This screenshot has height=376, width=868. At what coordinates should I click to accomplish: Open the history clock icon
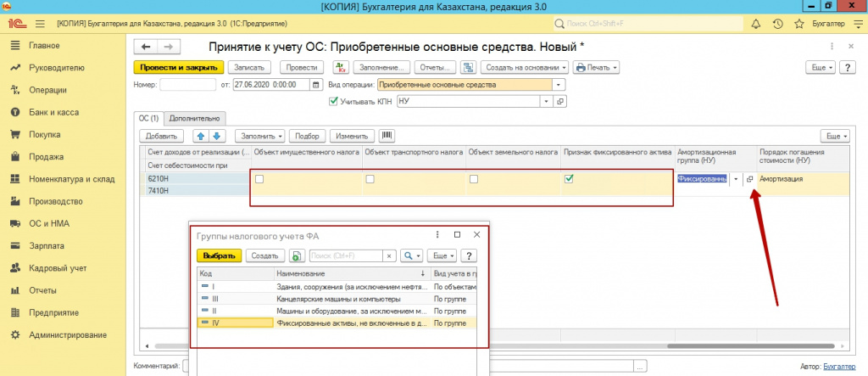tap(777, 24)
